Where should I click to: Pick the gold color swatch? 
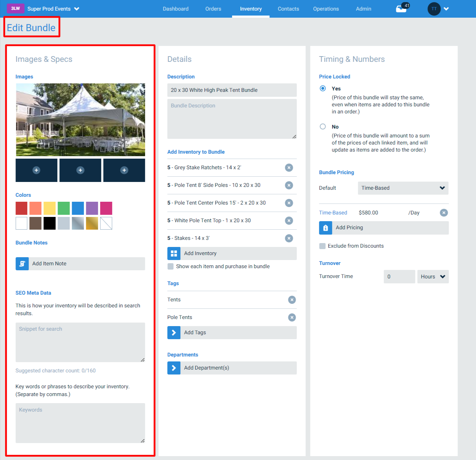pos(92,223)
